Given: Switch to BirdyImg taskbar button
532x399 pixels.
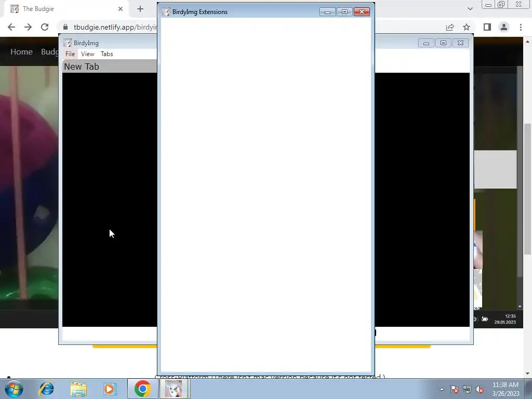Looking at the screenshot, I should 175,389.
